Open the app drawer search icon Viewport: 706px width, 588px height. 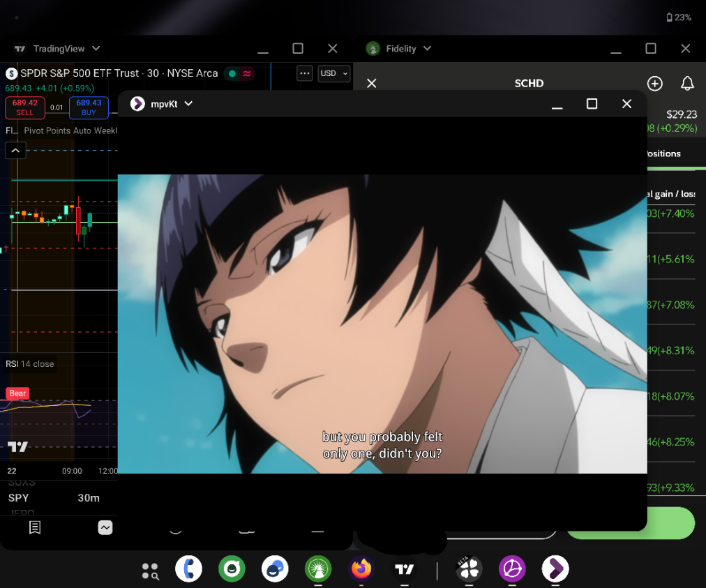pos(150,571)
